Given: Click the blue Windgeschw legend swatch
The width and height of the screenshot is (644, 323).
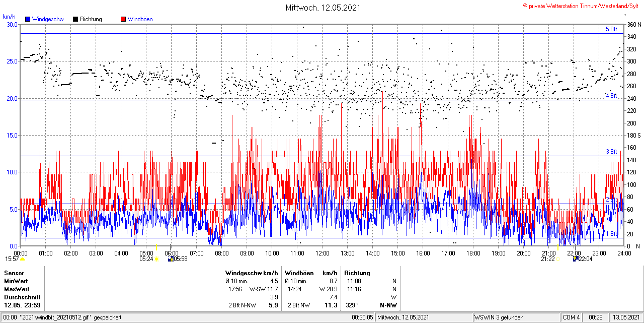Looking at the screenshot, I should click(x=28, y=19).
